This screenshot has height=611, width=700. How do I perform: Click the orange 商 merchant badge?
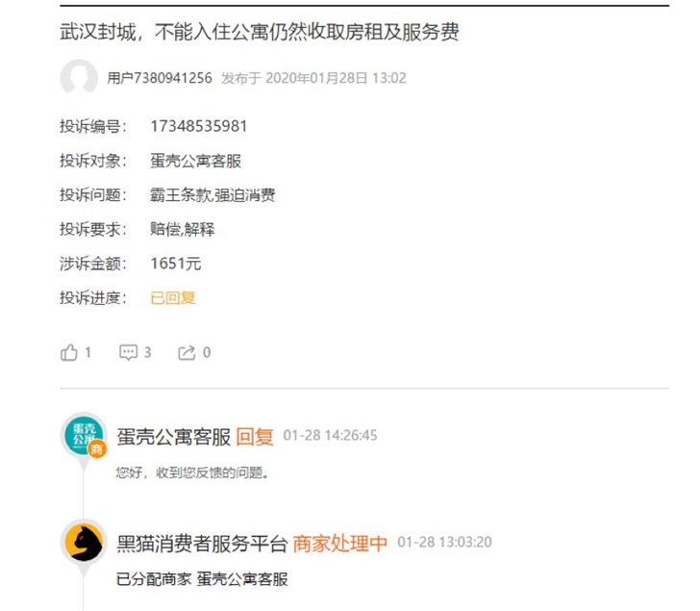pyautogui.click(x=97, y=449)
